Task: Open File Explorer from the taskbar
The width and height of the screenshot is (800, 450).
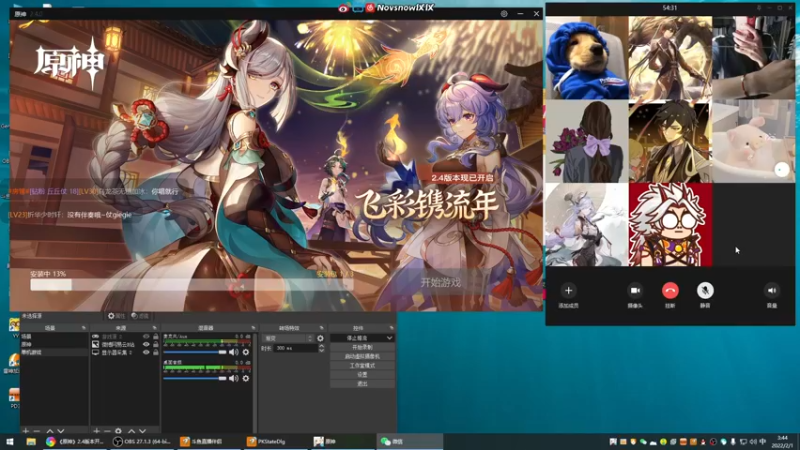Action: tap(31, 442)
